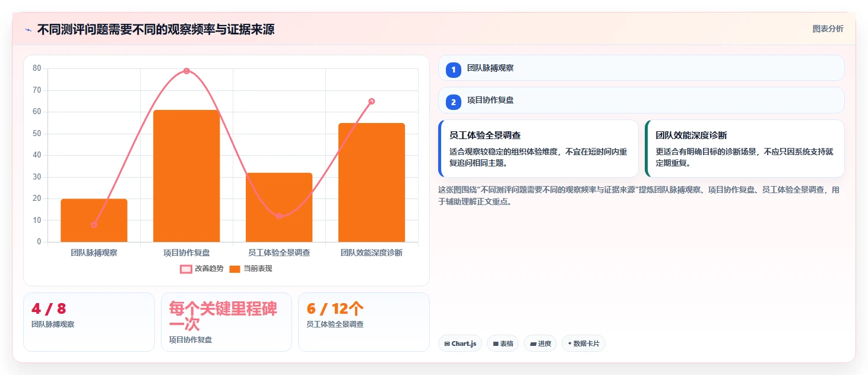Click the trend line point near 79
Image resolution: width=868 pixels, height=375 pixels.
pos(186,71)
